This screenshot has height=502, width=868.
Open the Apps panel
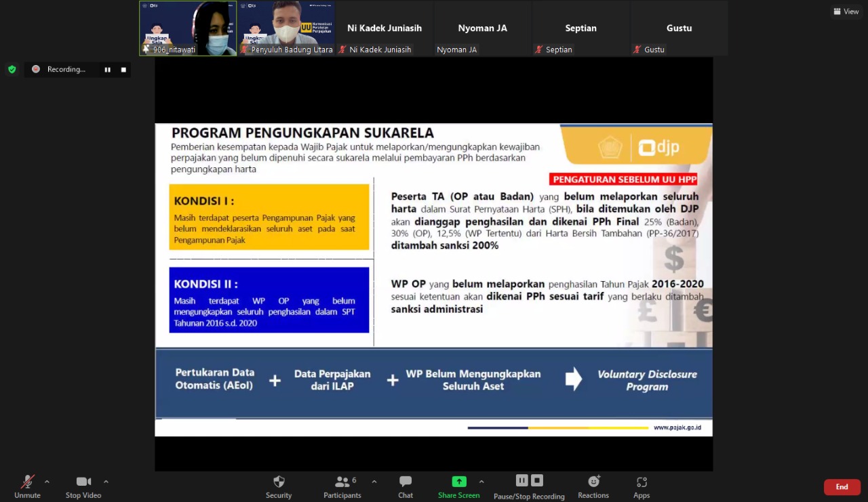pyautogui.click(x=642, y=482)
